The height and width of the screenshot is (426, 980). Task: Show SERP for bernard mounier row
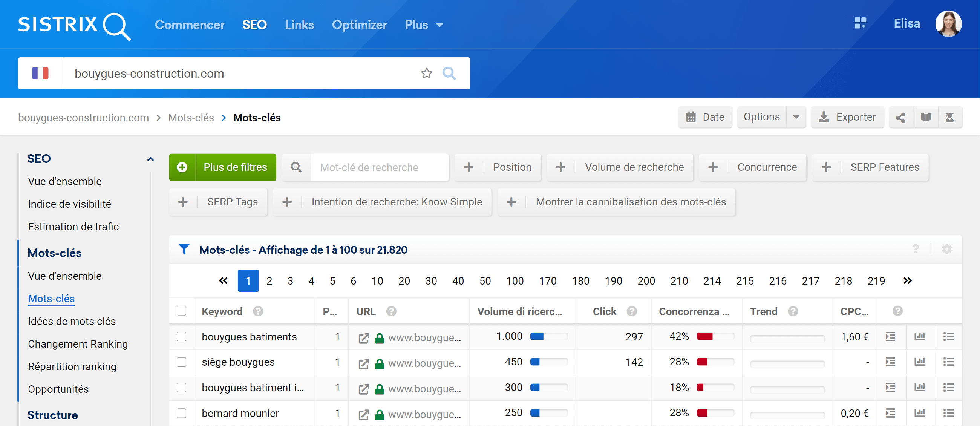890,413
